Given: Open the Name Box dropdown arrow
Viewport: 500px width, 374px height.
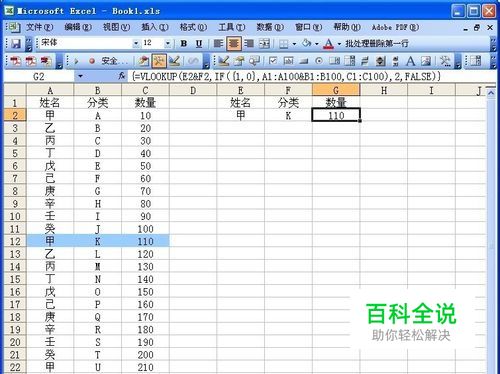Looking at the screenshot, I should pos(80,76).
